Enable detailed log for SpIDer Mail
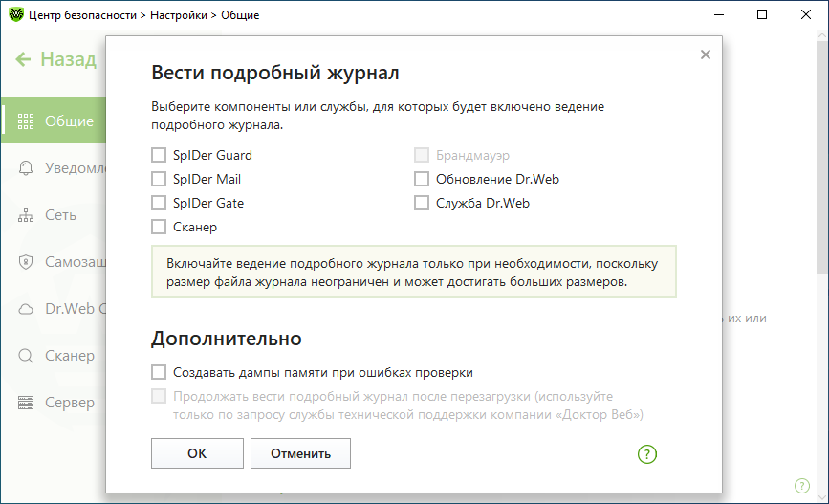 pyautogui.click(x=159, y=179)
